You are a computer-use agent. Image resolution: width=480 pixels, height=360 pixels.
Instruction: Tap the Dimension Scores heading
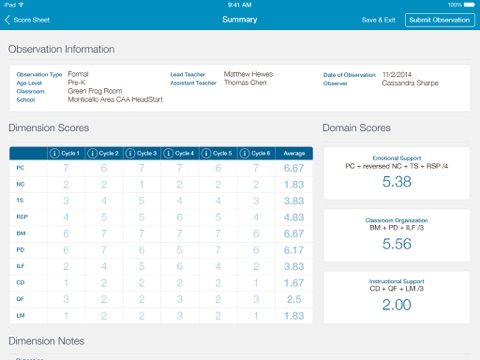pyautogui.click(x=49, y=128)
